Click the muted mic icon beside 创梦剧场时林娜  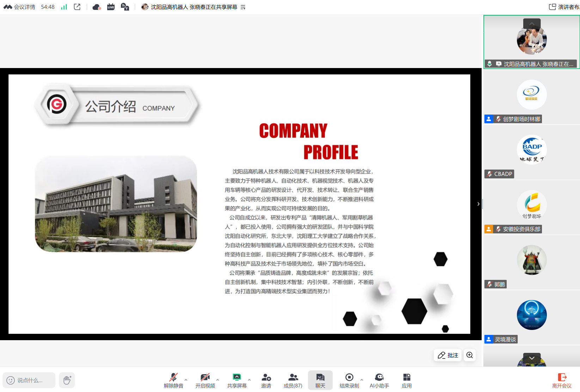click(x=498, y=119)
